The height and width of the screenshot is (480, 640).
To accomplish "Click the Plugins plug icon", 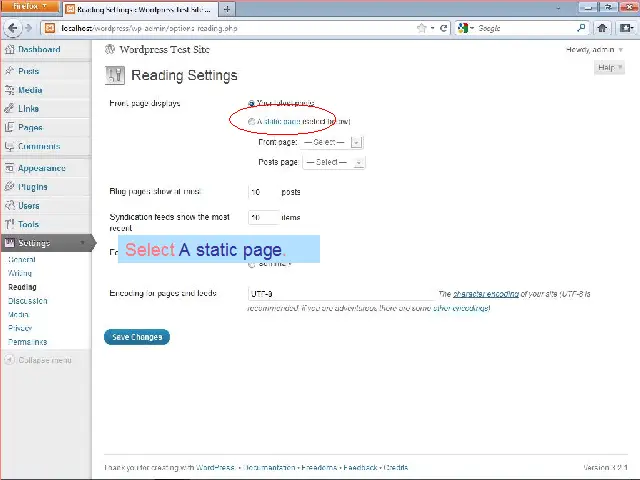I will [x=9, y=187].
